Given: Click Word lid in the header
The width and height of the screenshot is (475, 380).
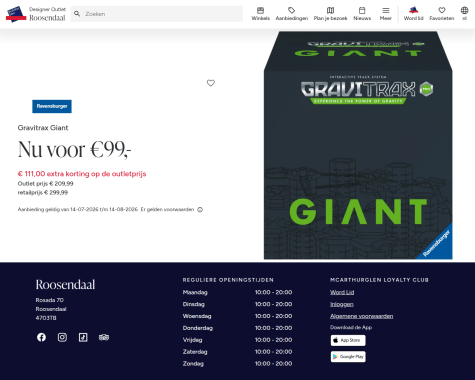Looking at the screenshot, I should point(413,14).
